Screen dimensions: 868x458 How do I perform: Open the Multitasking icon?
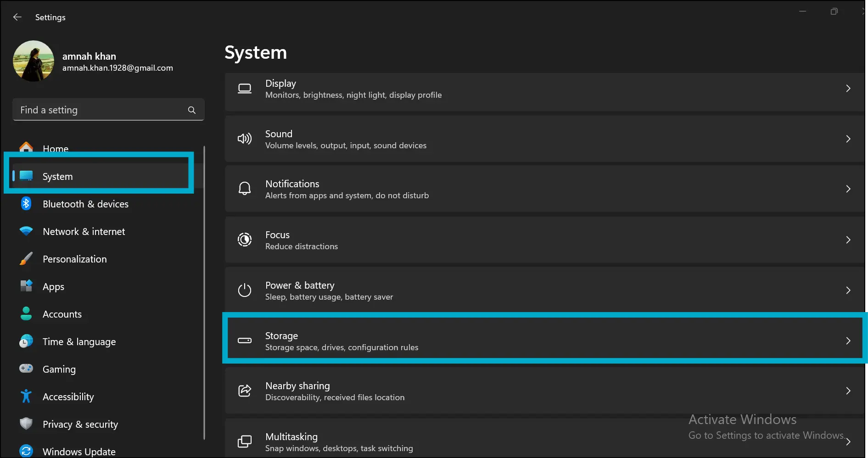coord(245,441)
